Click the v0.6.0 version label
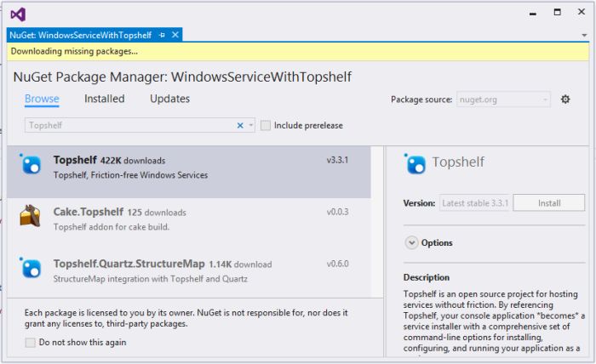This screenshot has width=596, height=364. pyautogui.click(x=337, y=264)
